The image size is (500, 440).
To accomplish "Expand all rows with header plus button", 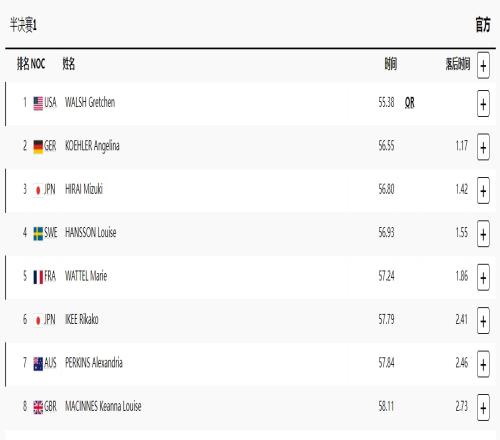I will click(483, 65).
